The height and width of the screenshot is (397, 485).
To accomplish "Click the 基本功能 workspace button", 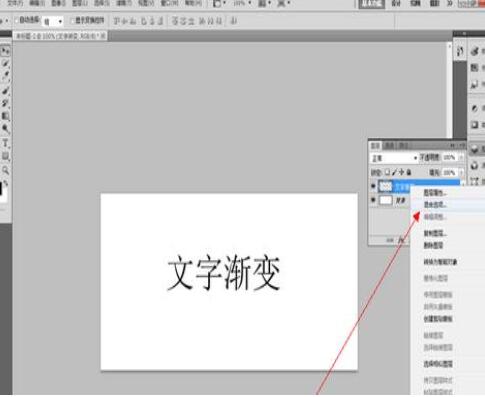I will [x=372, y=4].
